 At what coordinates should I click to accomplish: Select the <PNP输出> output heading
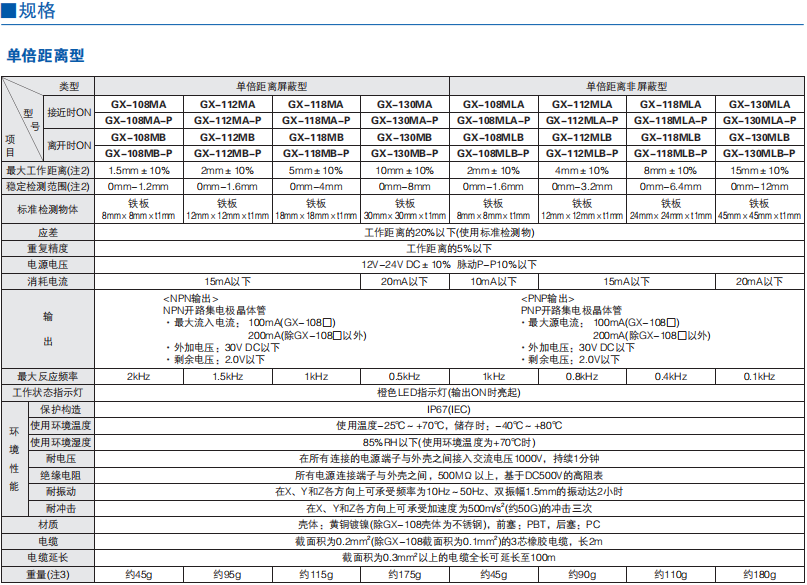549,298
